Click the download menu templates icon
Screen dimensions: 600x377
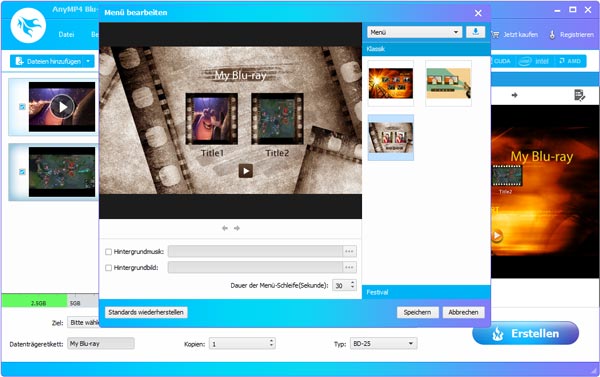click(475, 32)
